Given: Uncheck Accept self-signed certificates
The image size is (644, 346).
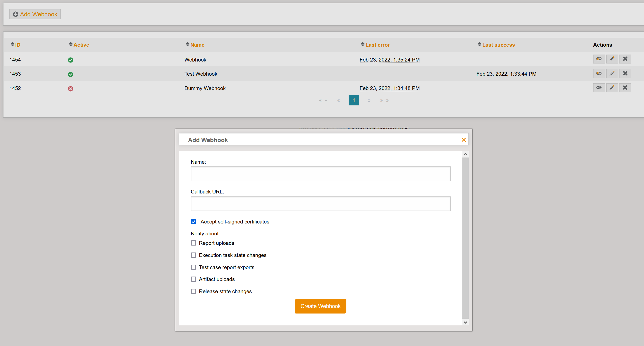Looking at the screenshot, I should coord(194,221).
